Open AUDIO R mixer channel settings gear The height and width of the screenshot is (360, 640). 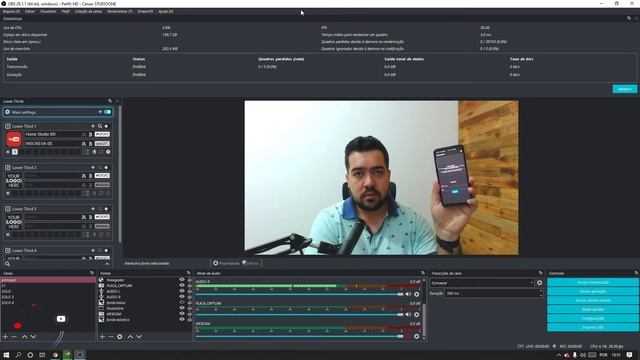click(417, 294)
